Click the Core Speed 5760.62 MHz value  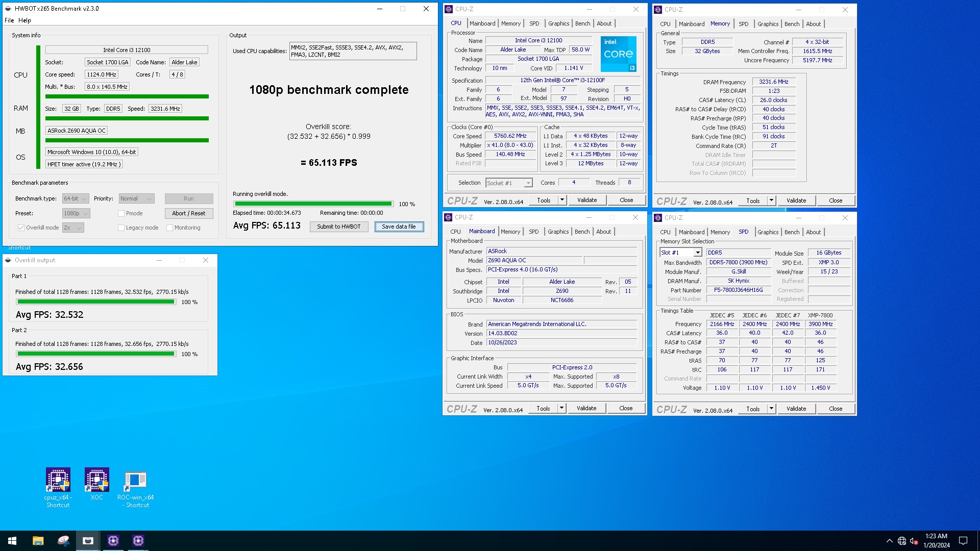tap(510, 136)
